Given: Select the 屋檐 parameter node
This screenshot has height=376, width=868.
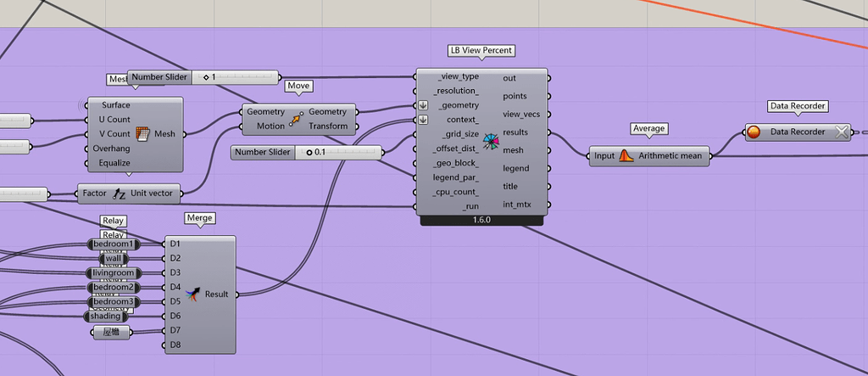Looking at the screenshot, I should click(x=112, y=332).
